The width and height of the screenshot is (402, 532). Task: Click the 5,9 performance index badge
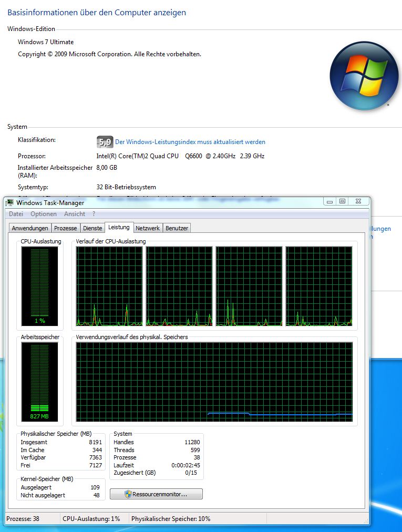[x=105, y=142]
